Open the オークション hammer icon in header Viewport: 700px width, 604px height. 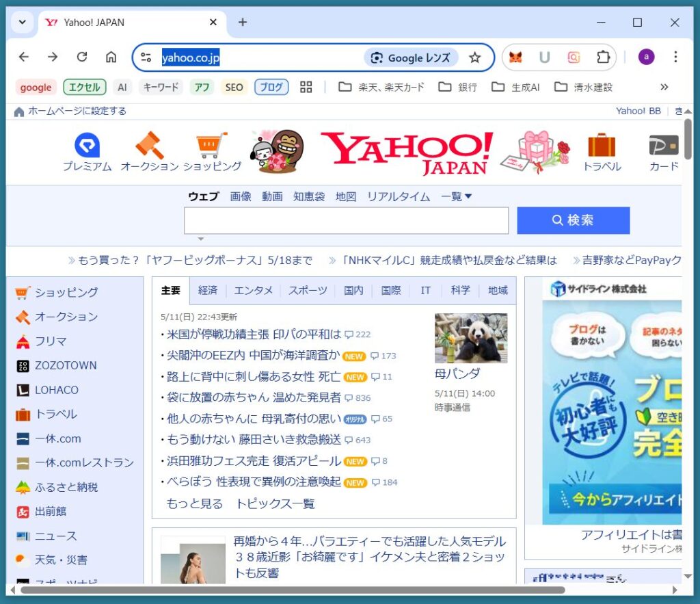click(x=150, y=152)
